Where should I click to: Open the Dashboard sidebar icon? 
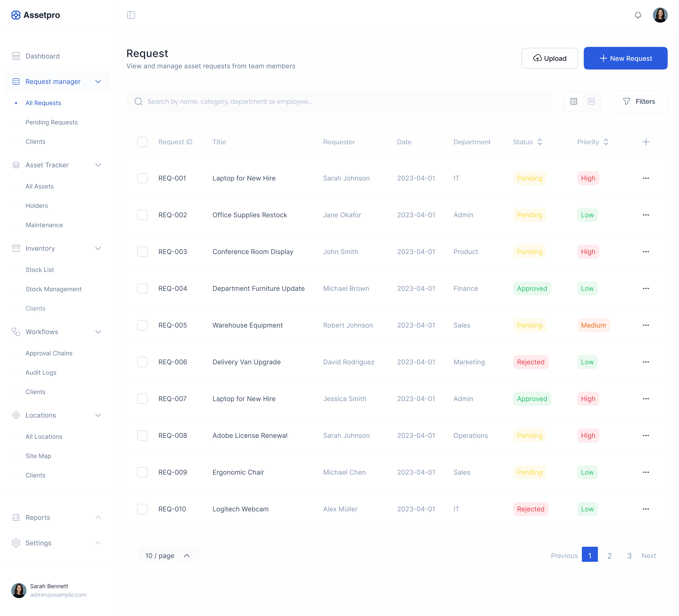pos(16,56)
